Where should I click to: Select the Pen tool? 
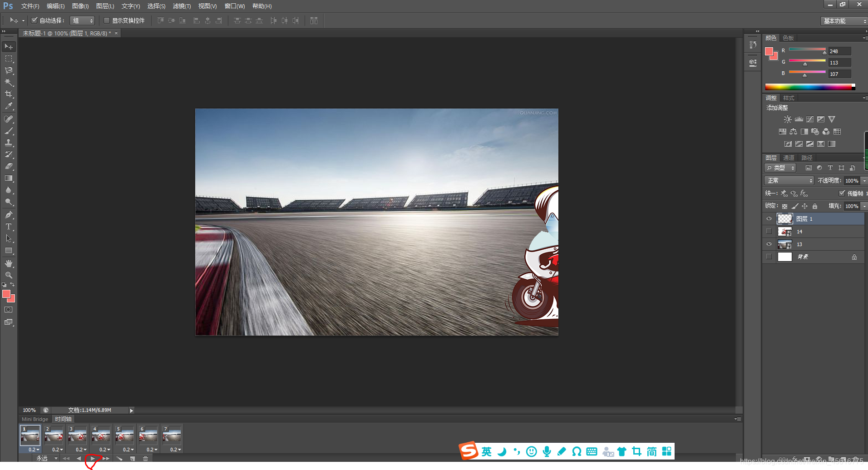click(x=9, y=215)
